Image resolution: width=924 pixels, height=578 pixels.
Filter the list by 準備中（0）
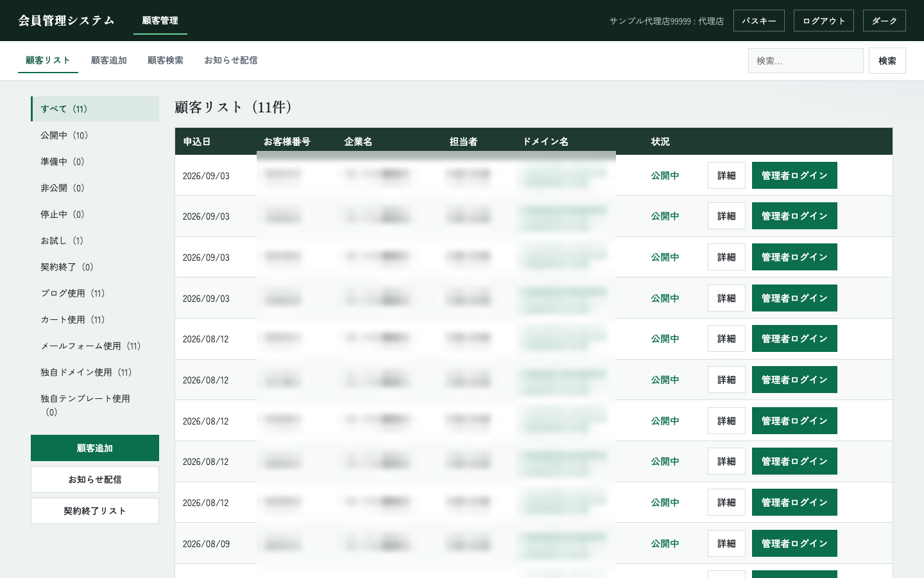(95, 162)
